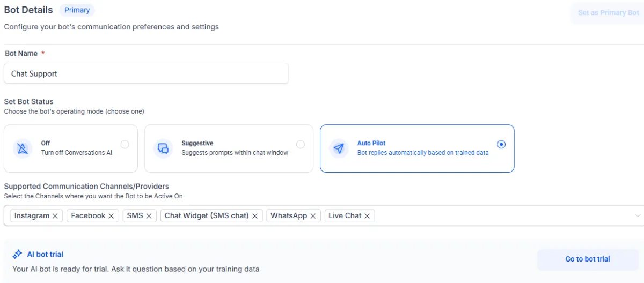Select the Auto Pilot radio button
This screenshot has height=283, width=644.
pos(501,144)
